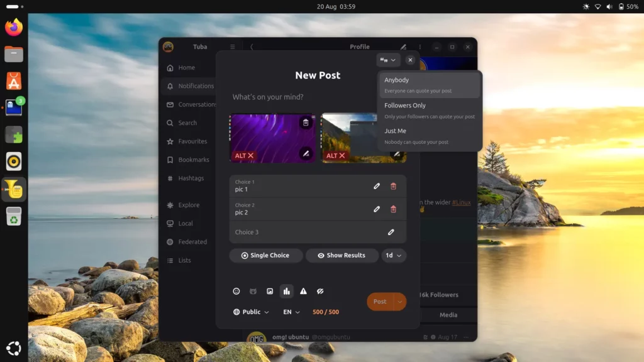Open App Center from the dock

click(14, 81)
